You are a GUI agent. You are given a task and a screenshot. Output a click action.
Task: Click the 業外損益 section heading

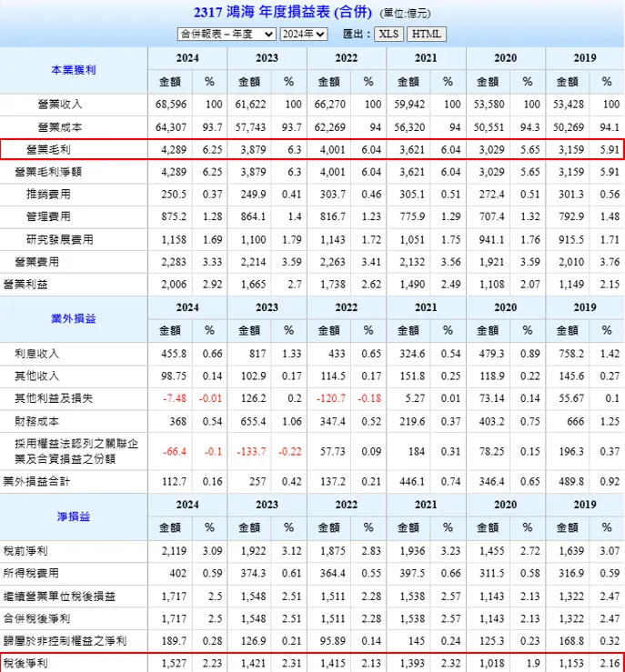coord(74,318)
